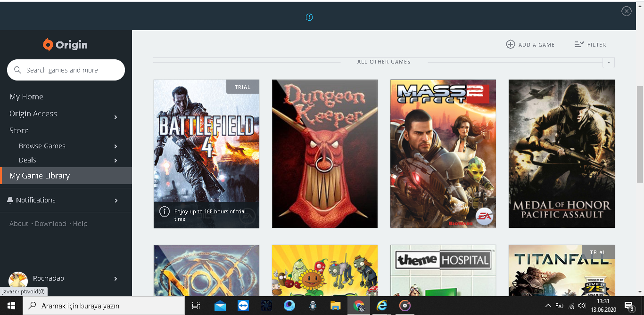Switch to Chrome in the taskbar

tap(359, 306)
